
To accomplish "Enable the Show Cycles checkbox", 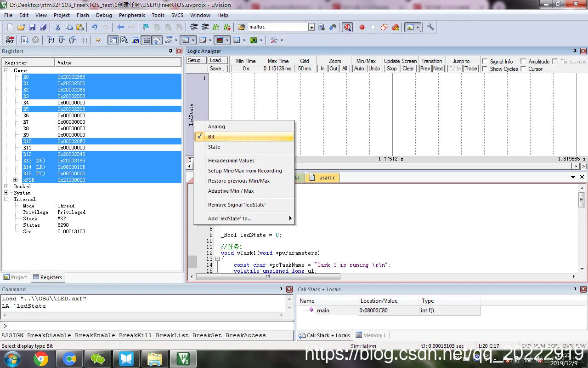I will pyautogui.click(x=485, y=69).
